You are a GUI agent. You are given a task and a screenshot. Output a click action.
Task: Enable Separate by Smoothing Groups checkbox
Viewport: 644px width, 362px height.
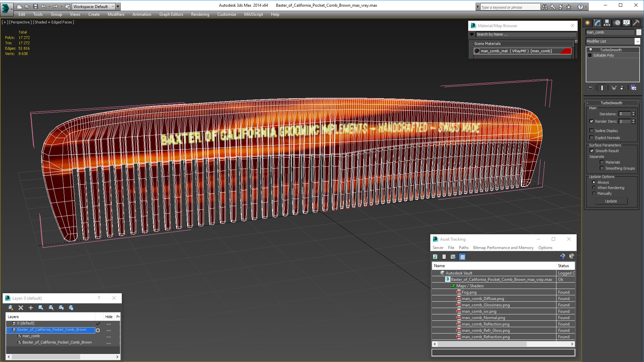click(602, 168)
